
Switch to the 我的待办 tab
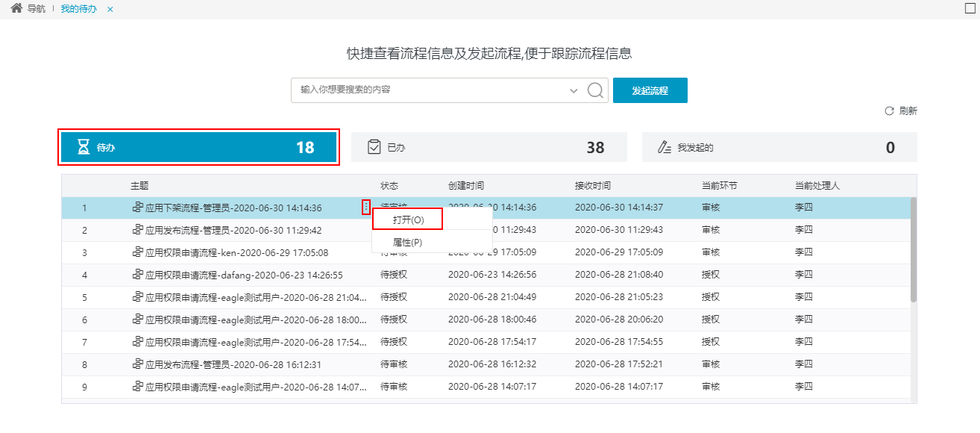pos(78,9)
